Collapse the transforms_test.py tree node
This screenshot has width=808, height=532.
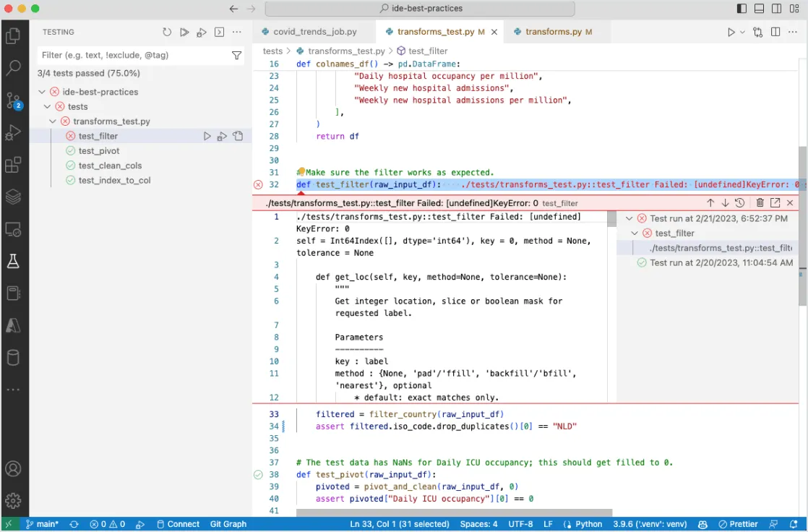pyautogui.click(x=53, y=121)
